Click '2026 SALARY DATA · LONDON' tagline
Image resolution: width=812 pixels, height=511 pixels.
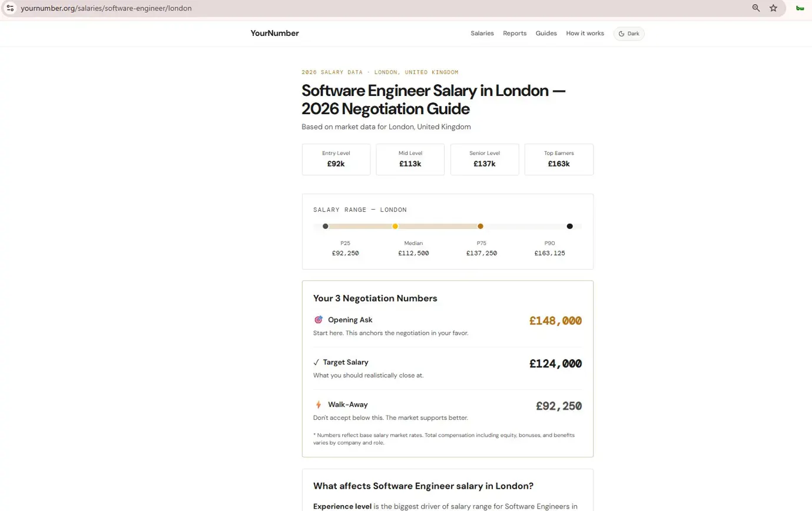click(x=380, y=72)
